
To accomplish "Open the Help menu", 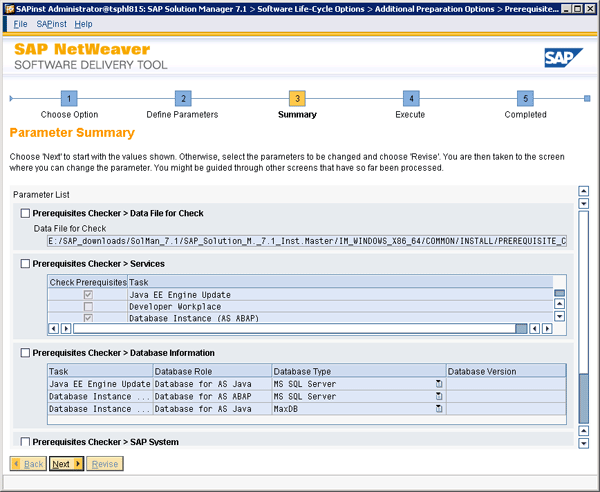I will (83, 24).
